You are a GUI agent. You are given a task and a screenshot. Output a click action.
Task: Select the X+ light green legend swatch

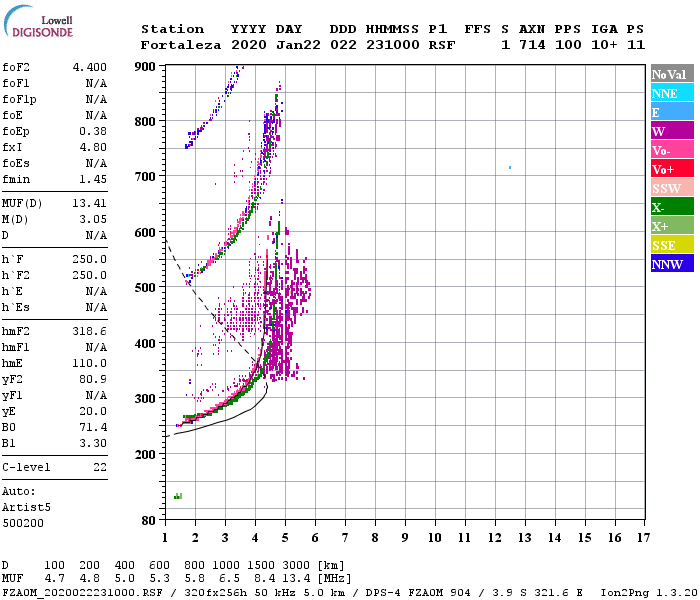click(x=672, y=225)
